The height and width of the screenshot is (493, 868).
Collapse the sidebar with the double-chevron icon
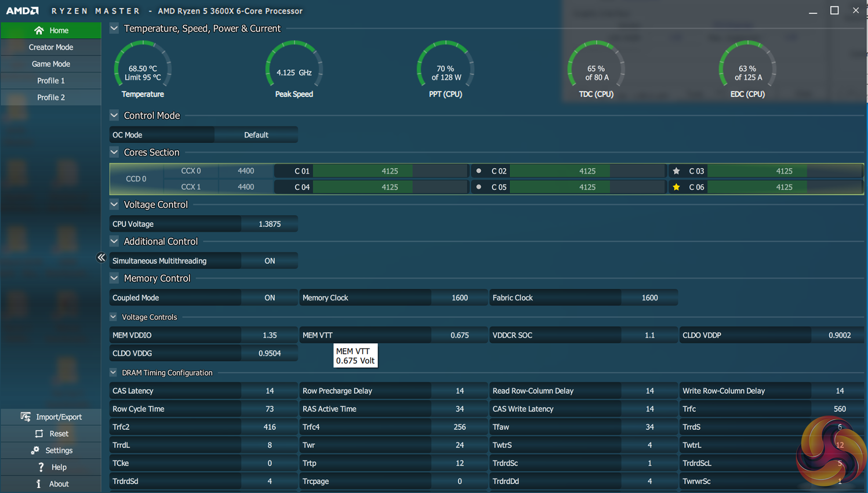[x=101, y=258]
